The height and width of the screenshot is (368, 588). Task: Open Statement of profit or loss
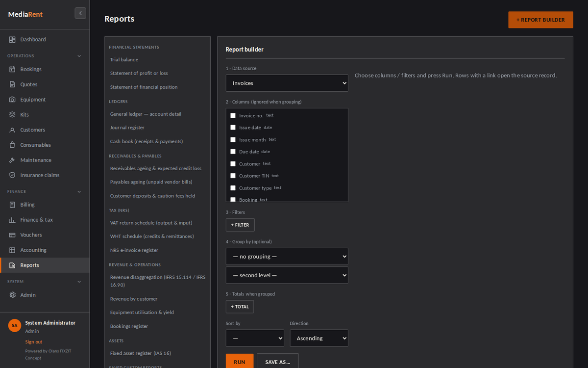click(139, 73)
